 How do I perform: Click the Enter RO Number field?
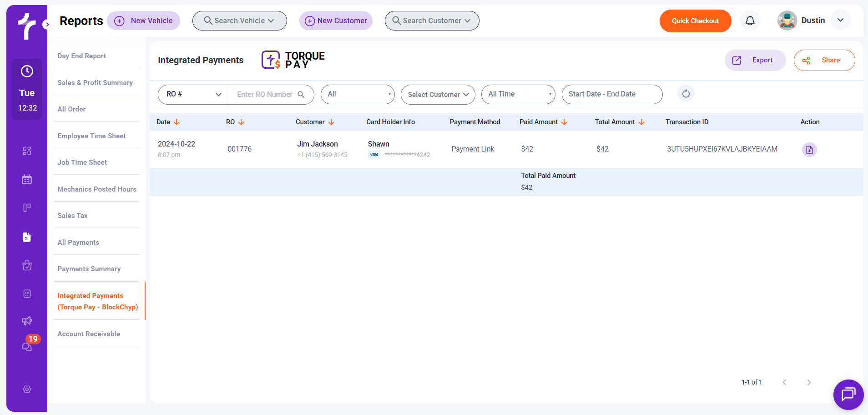point(265,95)
